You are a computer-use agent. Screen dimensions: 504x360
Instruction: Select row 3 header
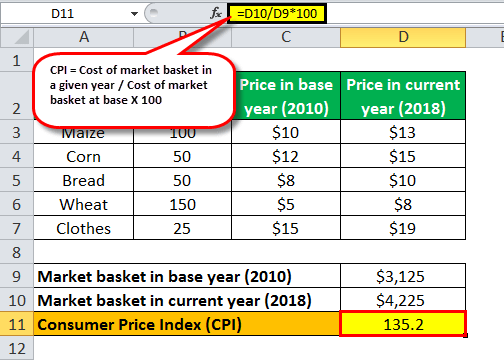pyautogui.click(x=17, y=132)
